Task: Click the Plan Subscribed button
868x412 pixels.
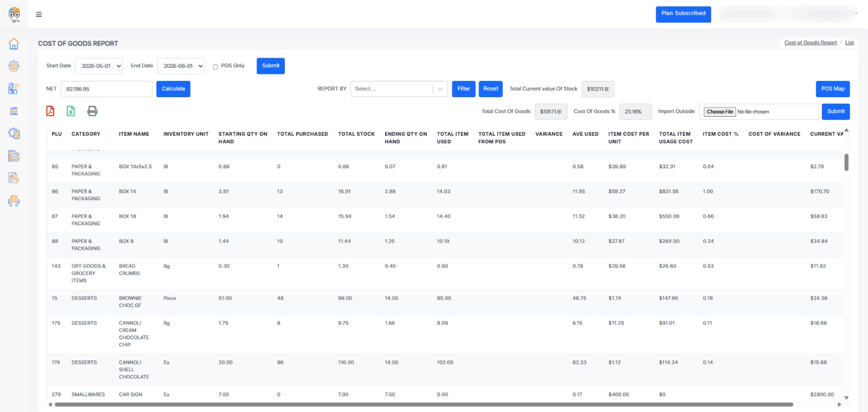Action: (x=684, y=14)
